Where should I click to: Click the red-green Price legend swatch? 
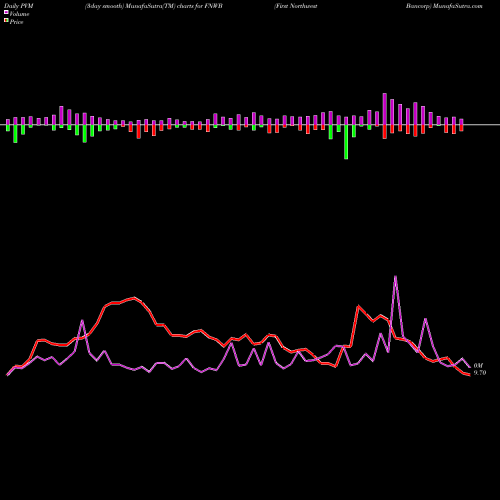tap(6, 21)
